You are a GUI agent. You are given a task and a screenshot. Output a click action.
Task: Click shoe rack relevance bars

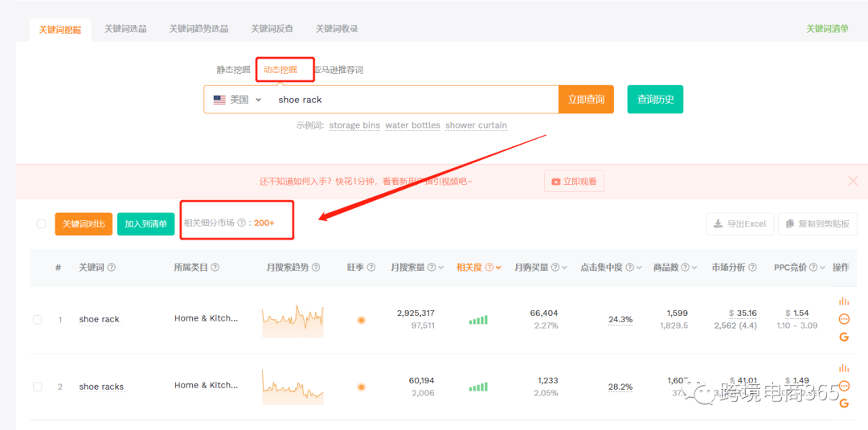click(x=478, y=319)
